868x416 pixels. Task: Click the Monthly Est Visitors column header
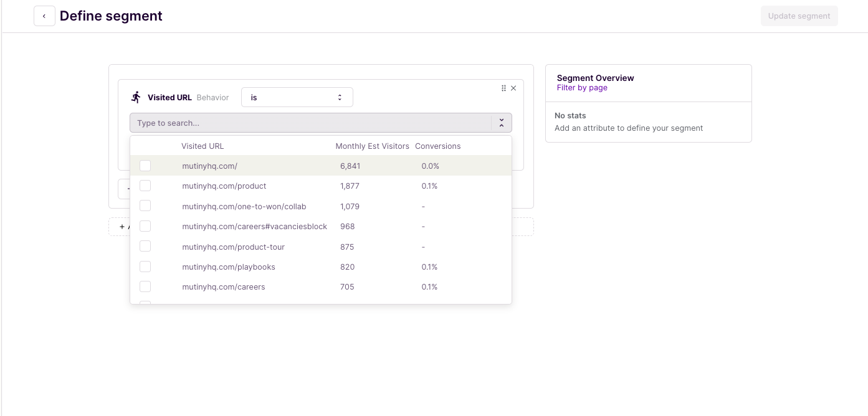click(372, 146)
